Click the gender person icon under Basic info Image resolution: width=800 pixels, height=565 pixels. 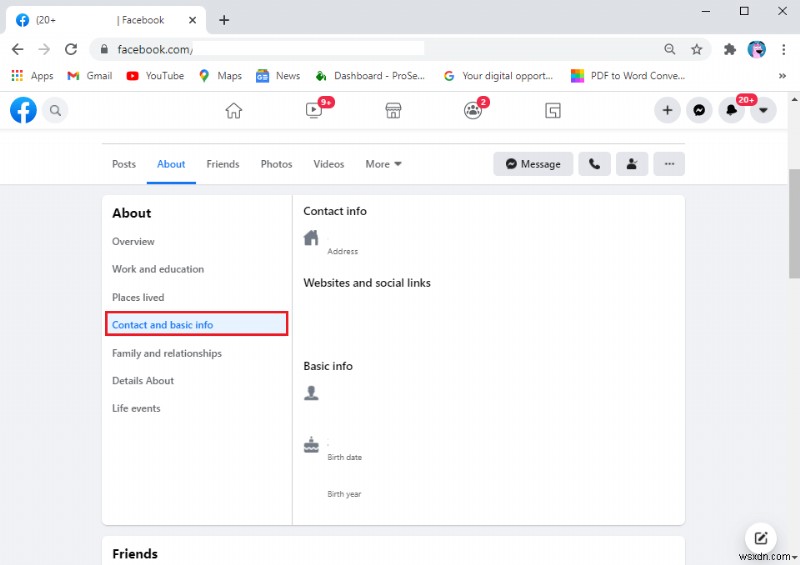(x=311, y=393)
